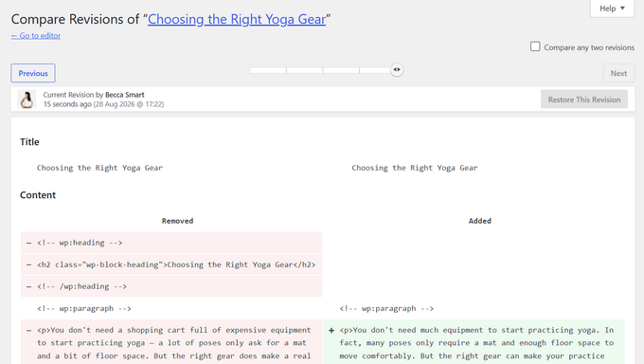Click the revision timestamp 28 Aug 2026 @ 17:22
Screen dimensions: 644x364
pos(129,104)
